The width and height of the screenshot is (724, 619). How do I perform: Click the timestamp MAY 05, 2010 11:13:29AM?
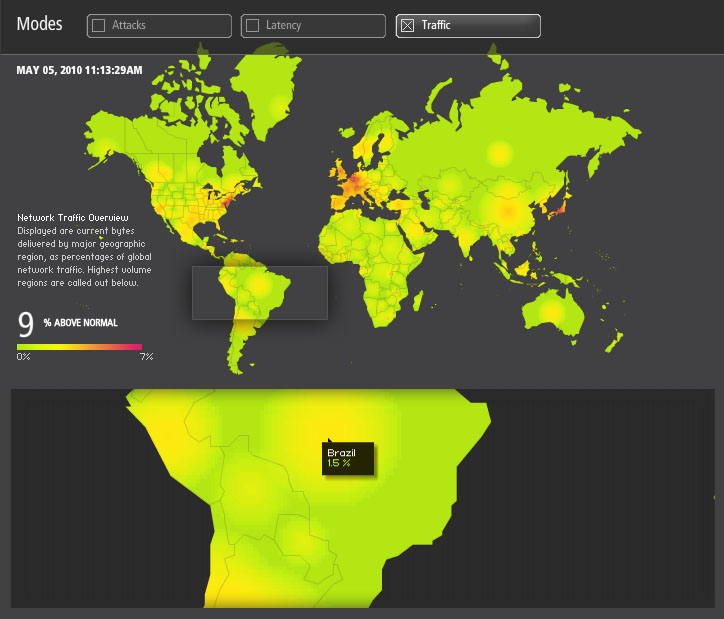[79, 70]
